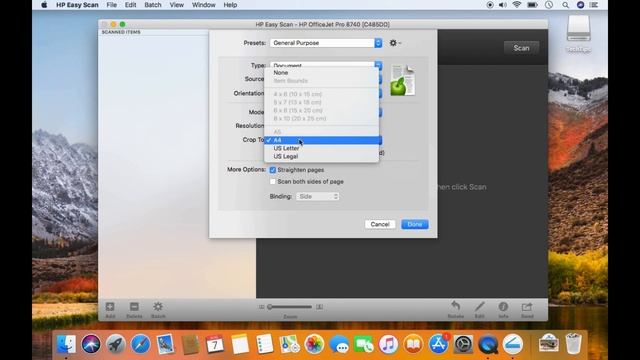Click the zoom-out icon left of slider
Viewport: 640px width, 360px height.
click(x=262, y=307)
